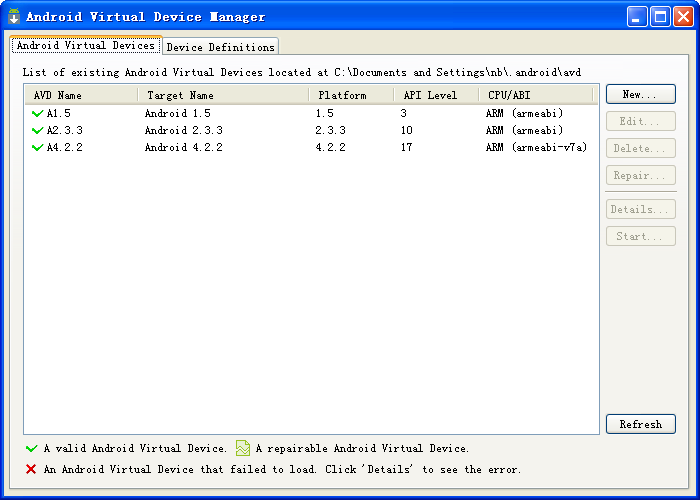
Task: Click the Android SDK icon in title bar
Action: 14,16
